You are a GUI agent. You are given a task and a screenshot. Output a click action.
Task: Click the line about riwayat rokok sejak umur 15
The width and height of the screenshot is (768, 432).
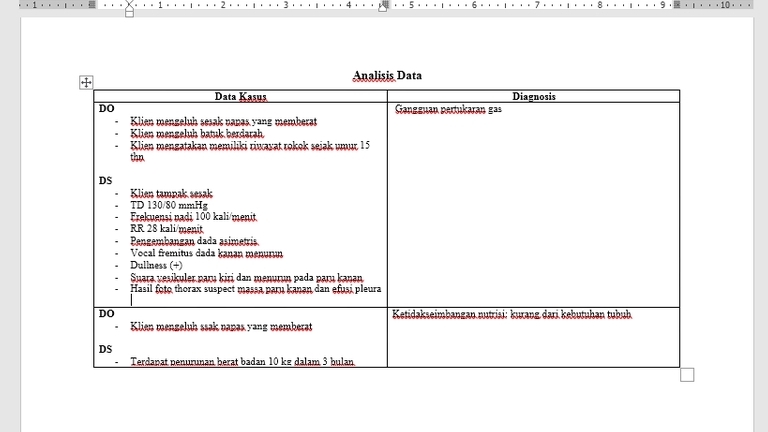click(250, 145)
